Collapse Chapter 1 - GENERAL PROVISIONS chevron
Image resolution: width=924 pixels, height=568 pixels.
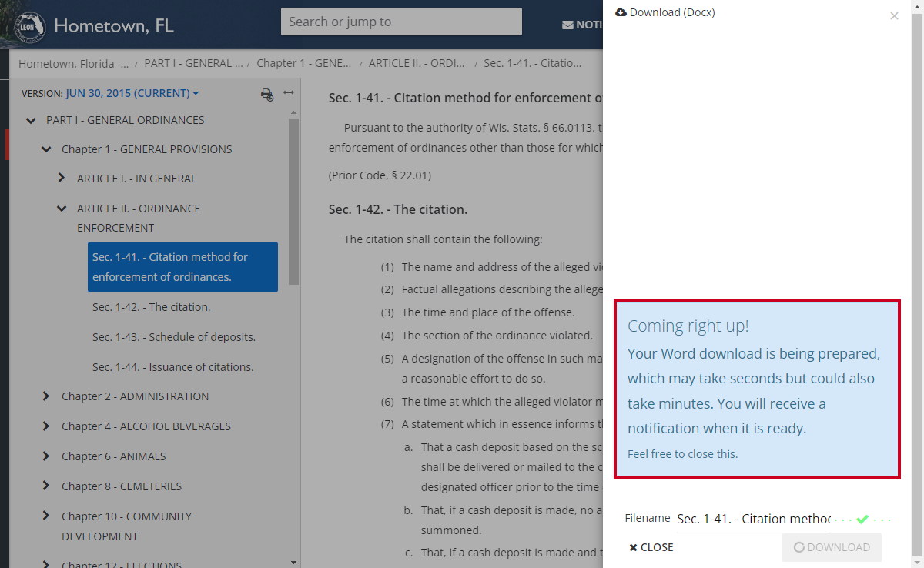[46, 149]
